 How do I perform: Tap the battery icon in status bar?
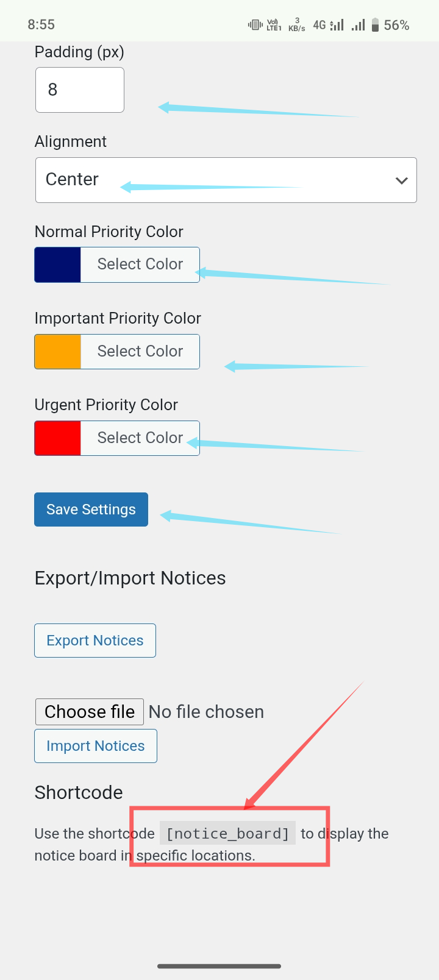376,25
